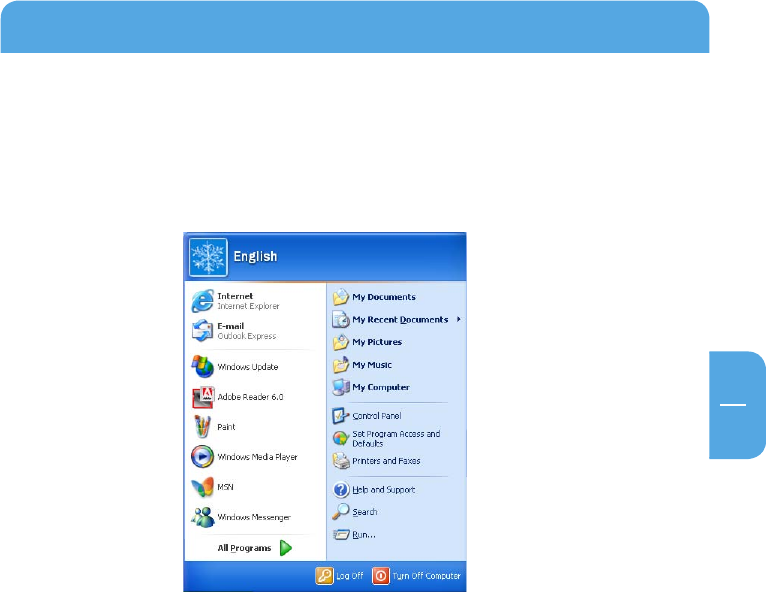Click Printers and Faxes label
The width and height of the screenshot is (766, 592).
pyautogui.click(x=386, y=461)
